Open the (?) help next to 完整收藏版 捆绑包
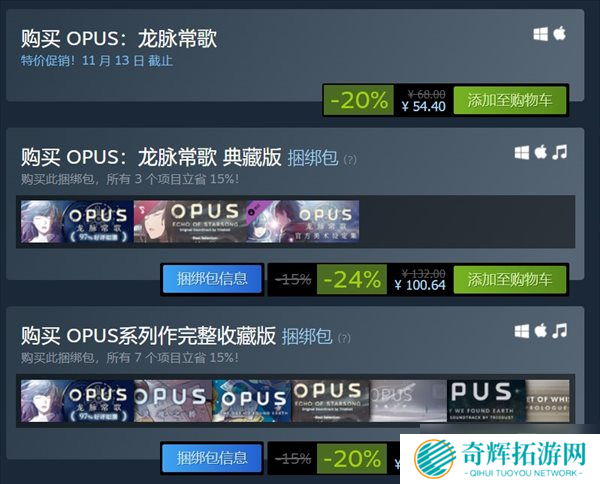600x484 pixels. pos(344,338)
